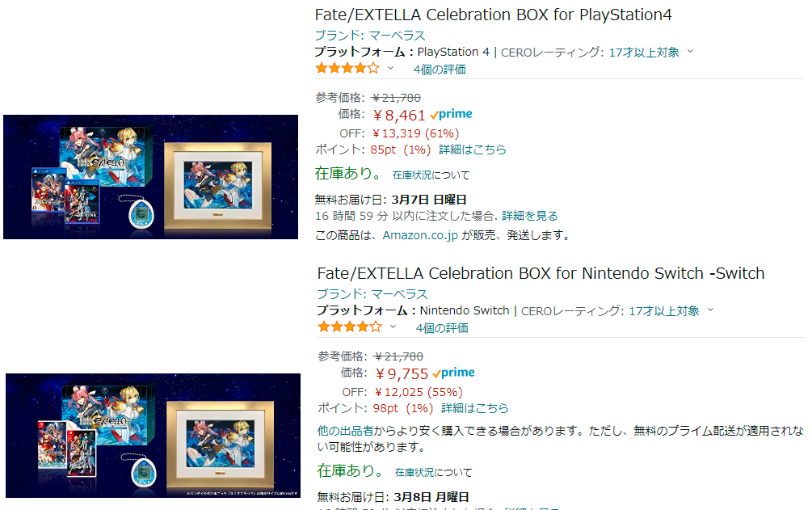The height and width of the screenshot is (510, 812).
Task: Open brand link for the PlayStation4 item
Action: 370,36
